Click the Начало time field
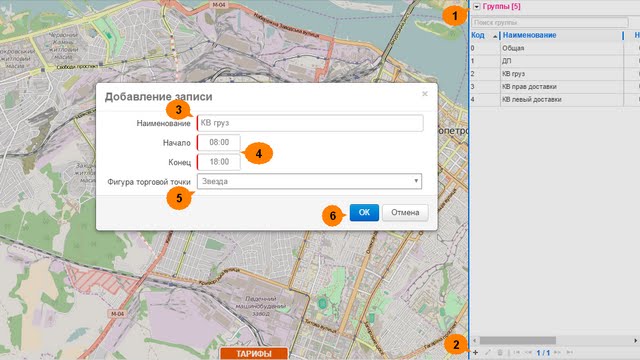This screenshot has width=640, height=360. point(219,142)
